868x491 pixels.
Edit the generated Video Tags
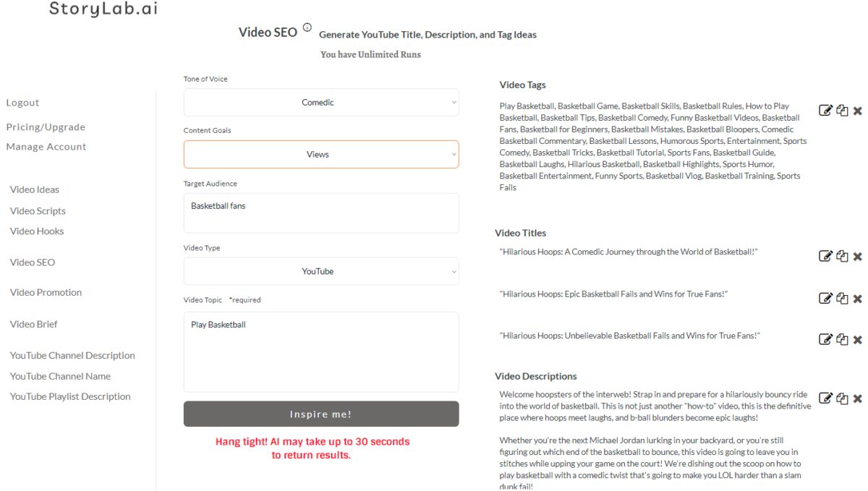point(825,109)
